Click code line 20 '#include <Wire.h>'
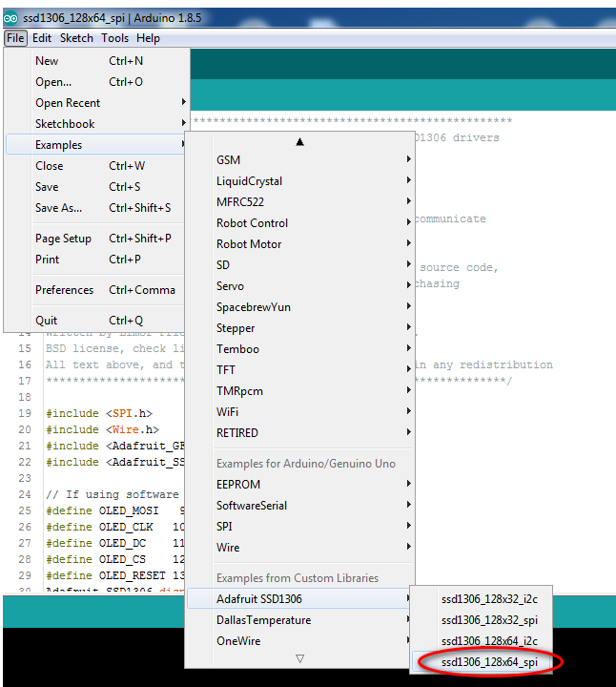The height and width of the screenshot is (687, 616). coord(103,429)
